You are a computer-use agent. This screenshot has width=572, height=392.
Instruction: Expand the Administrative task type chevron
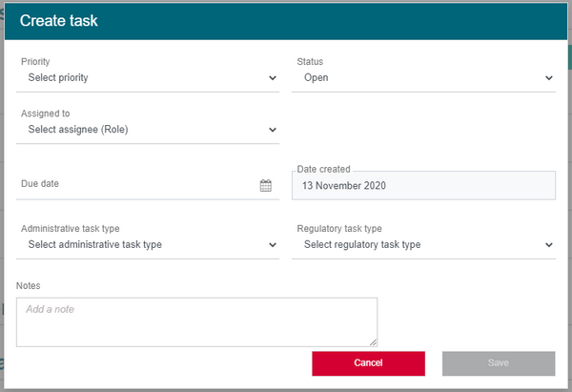coord(273,245)
